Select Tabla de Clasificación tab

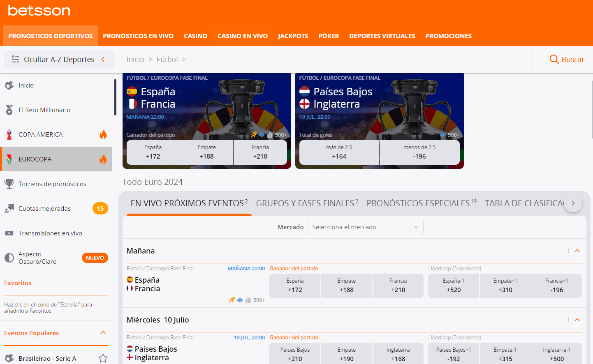click(x=524, y=203)
